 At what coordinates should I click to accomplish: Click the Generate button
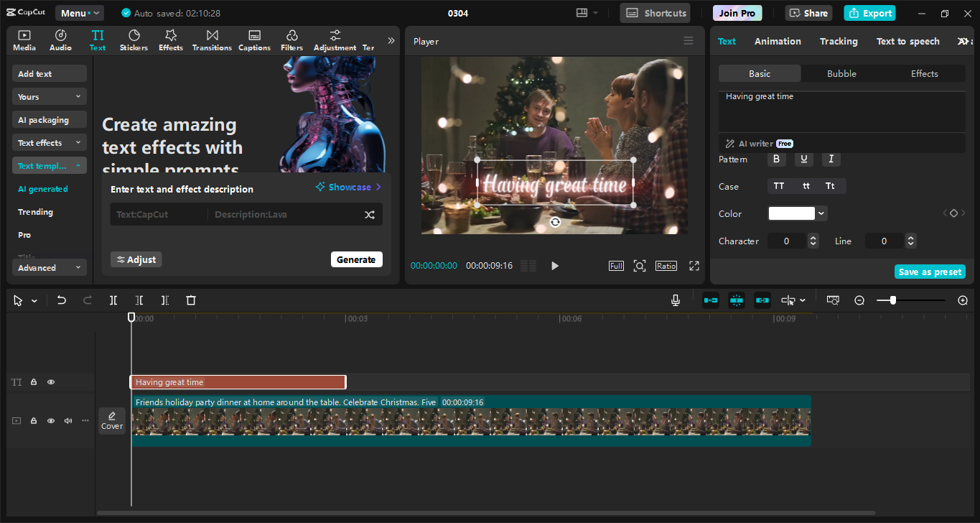[356, 259]
